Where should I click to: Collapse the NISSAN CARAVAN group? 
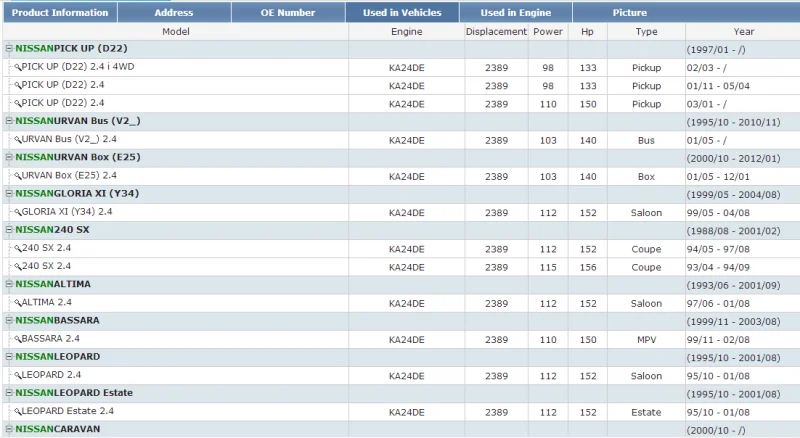pos(9,429)
